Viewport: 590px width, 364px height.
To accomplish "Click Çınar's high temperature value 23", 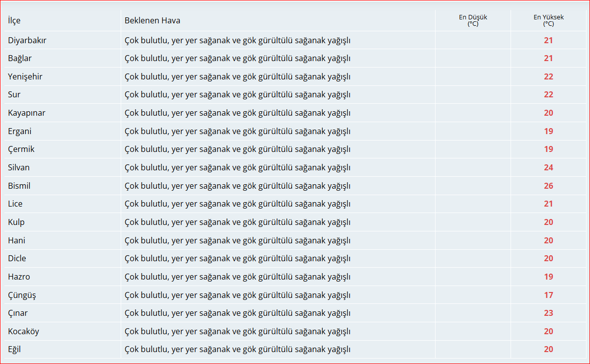I will click(549, 313).
